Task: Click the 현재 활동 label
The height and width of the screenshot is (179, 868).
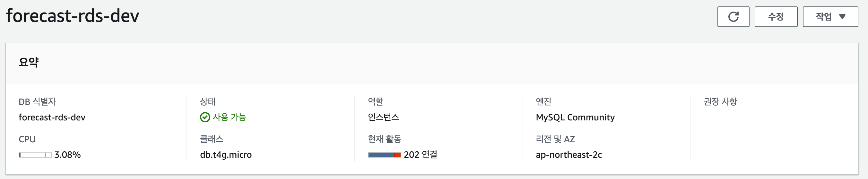Action: click(384, 139)
